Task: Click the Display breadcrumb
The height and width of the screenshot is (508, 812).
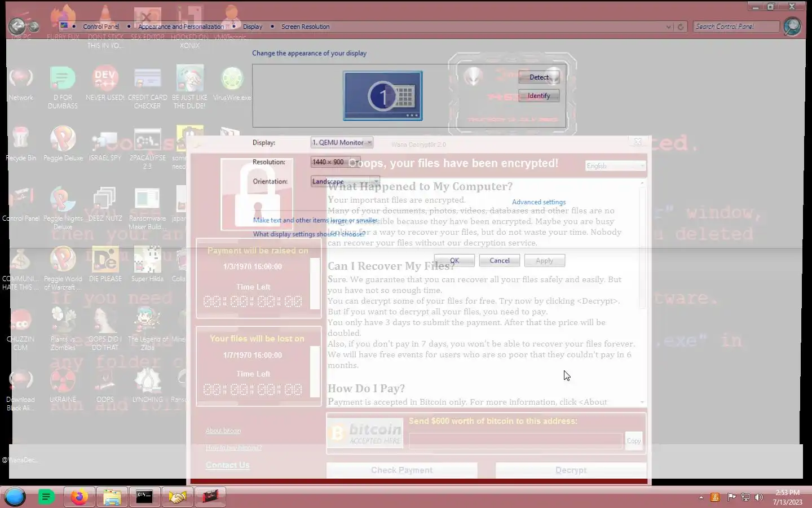Action: click(x=253, y=27)
